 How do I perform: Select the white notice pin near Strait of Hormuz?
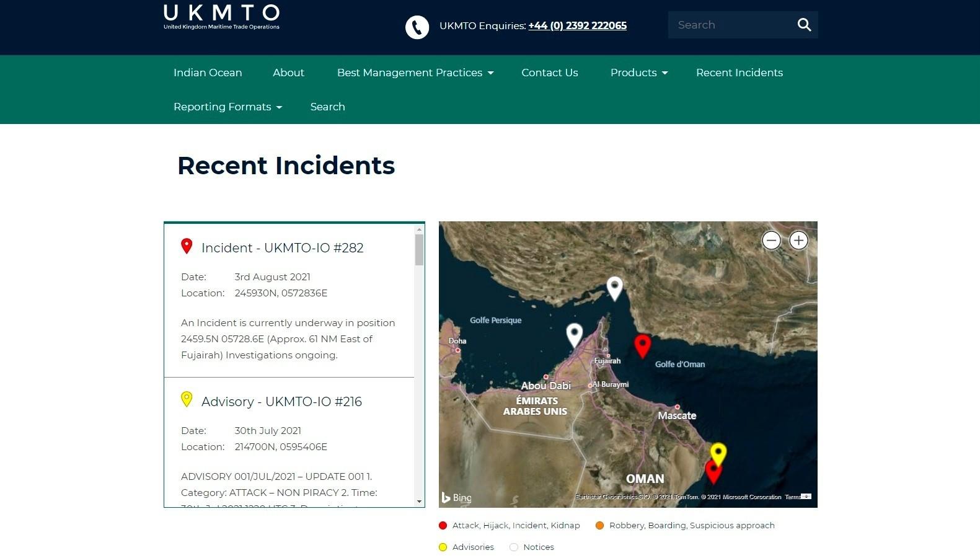(614, 288)
